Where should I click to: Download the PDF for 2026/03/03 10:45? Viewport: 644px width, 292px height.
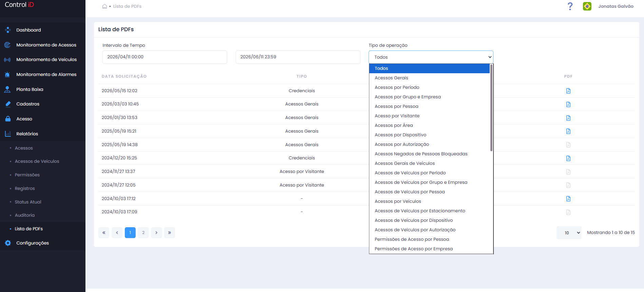[x=568, y=104]
